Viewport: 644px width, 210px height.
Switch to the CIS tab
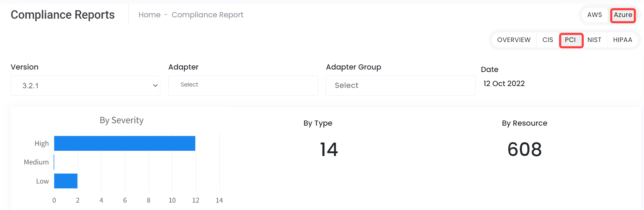click(x=547, y=40)
